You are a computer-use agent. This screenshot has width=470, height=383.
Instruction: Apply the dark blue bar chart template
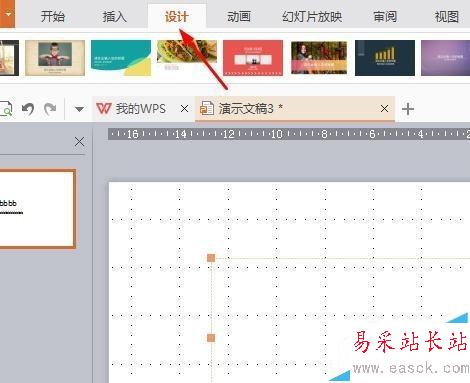click(x=385, y=58)
